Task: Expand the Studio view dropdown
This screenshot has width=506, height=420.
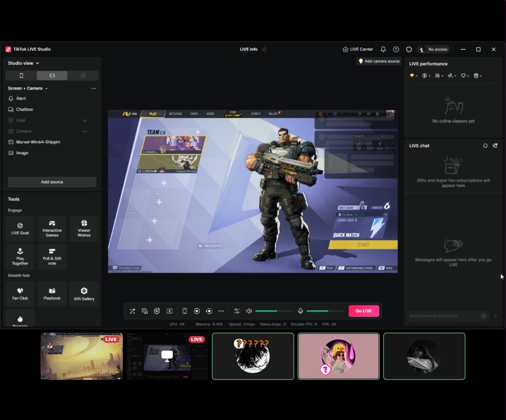Action: coord(24,63)
